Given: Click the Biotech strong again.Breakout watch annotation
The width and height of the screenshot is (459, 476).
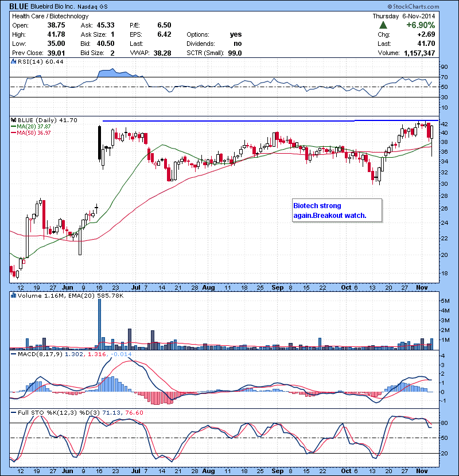Looking at the screenshot, I should [x=337, y=210].
